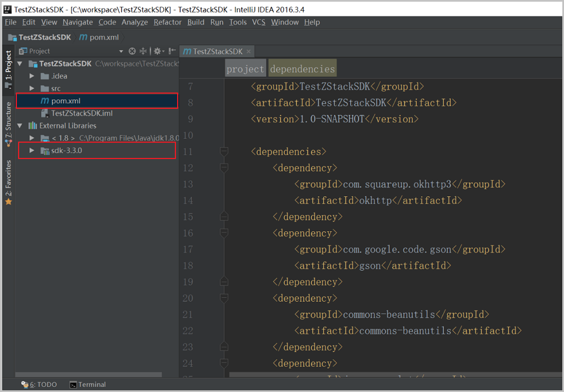Hide the Project tool window panel
This screenshot has width=564, height=392.
pos(171,51)
